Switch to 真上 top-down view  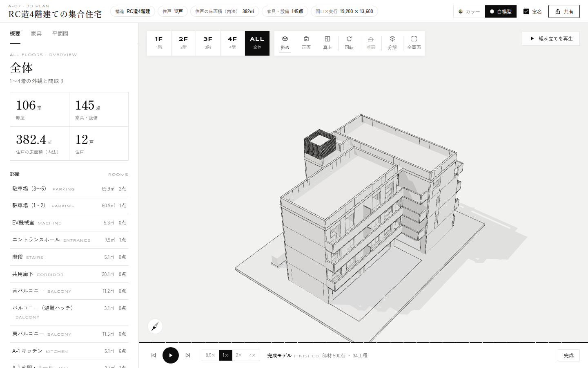(x=327, y=43)
